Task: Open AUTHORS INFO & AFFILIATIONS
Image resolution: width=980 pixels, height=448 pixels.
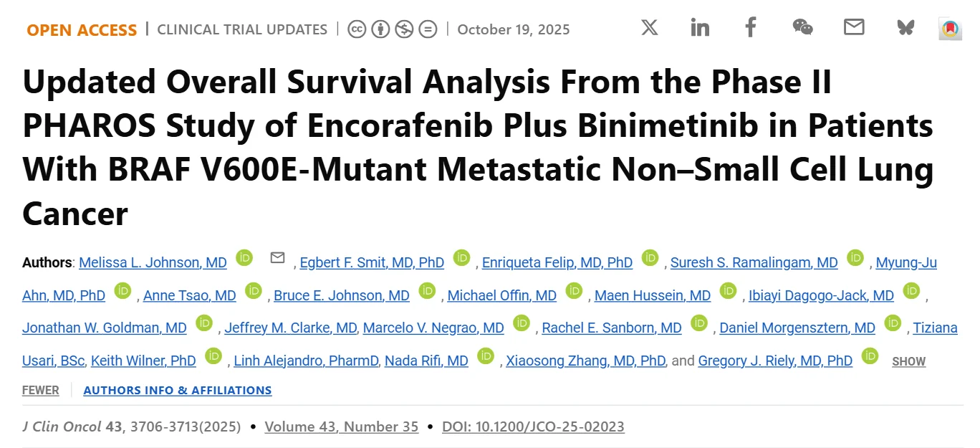Action: click(x=178, y=390)
